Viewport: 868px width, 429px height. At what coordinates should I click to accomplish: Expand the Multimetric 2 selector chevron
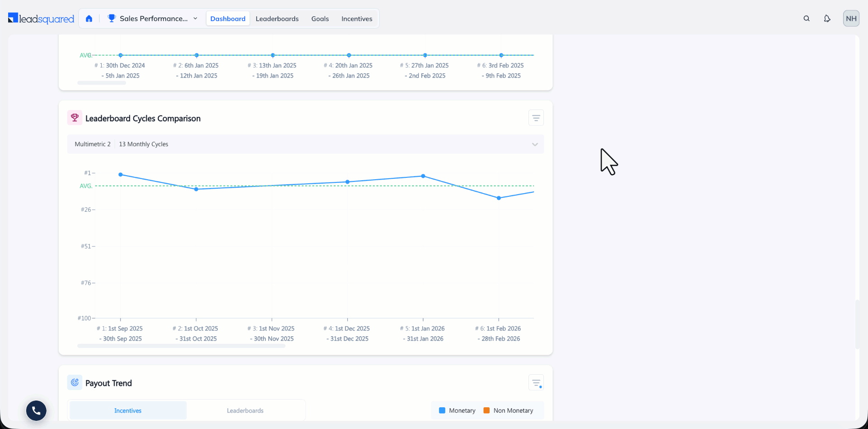click(535, 144)
